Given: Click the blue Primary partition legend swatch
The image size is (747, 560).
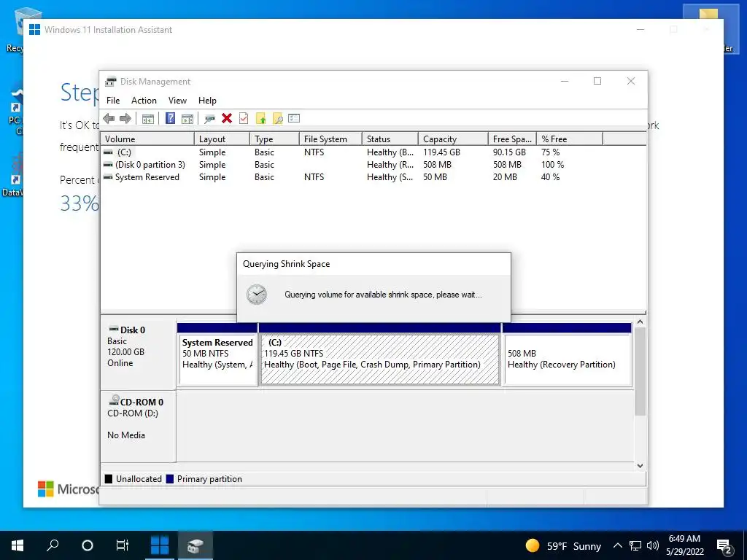Looking at the screenshot, I should [169, 479].
